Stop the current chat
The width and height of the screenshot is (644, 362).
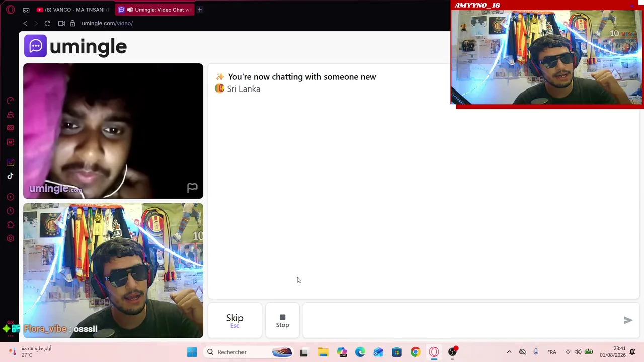click(282, 320)
